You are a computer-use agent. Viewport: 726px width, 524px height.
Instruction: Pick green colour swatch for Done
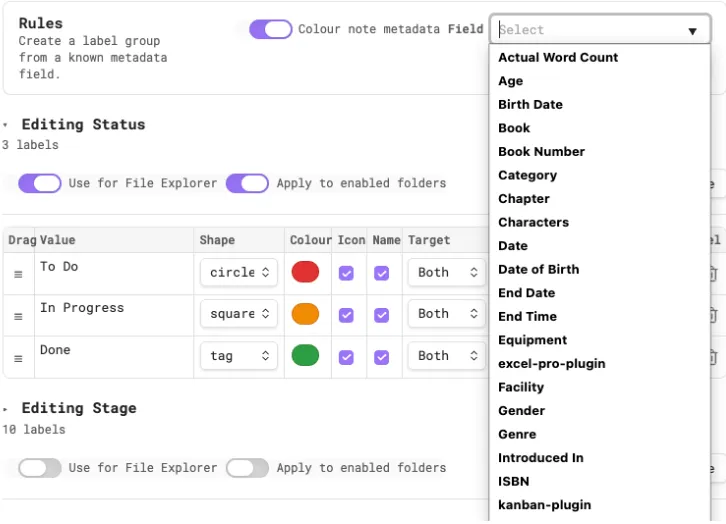click(x=305, y=356)
